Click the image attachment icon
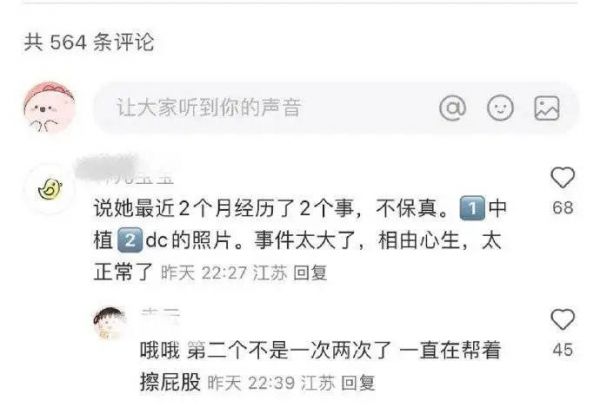 click(x=547, y=108)
